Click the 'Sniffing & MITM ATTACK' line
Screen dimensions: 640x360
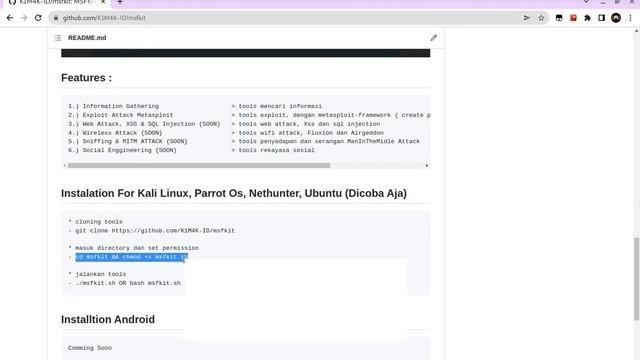tap(128, 141)
